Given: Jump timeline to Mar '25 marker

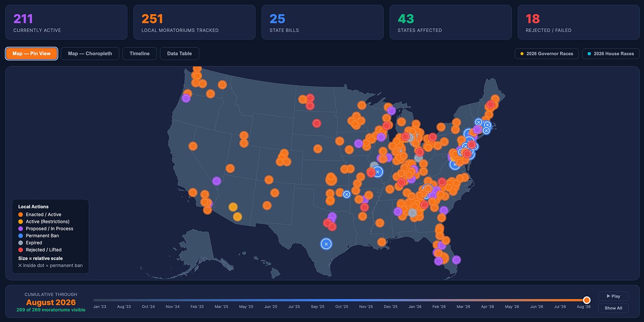Looking at the screenshot, I should 221,307.
